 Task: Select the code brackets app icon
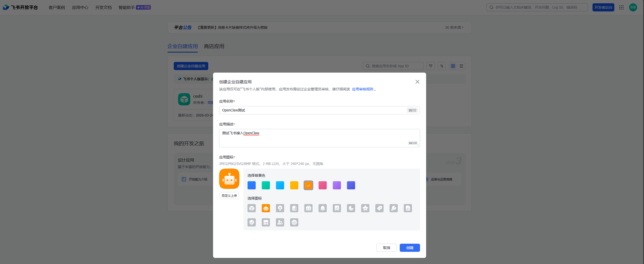(x=294, y=222)
